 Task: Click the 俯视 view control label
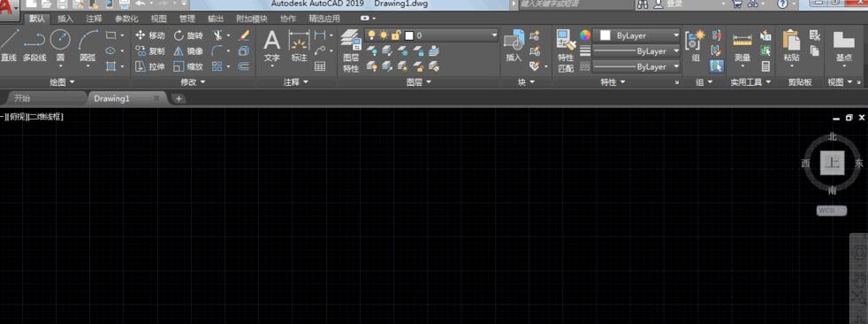pos(17,117)
